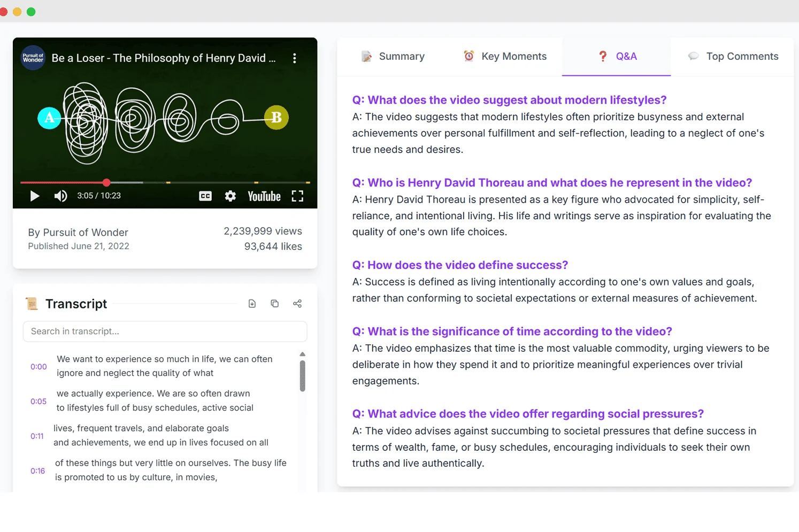Share the transcript using the share icon
This screenshot has height=532, width=799.
coord(297,304)
